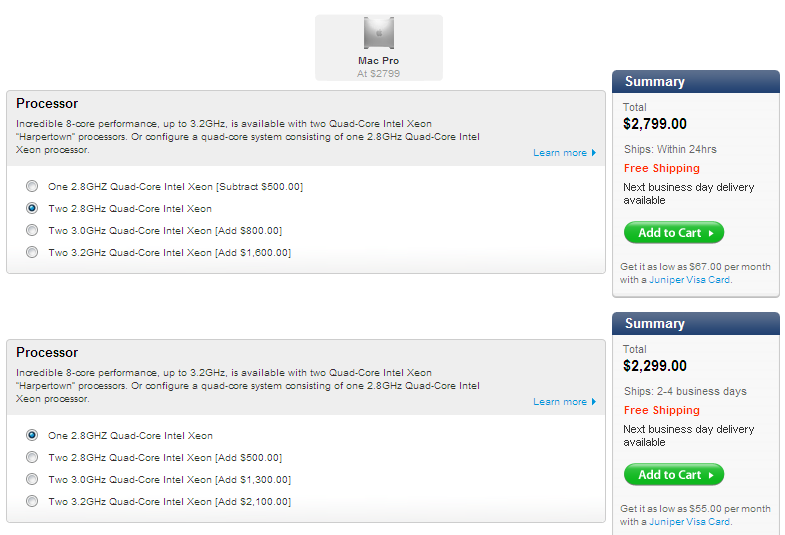Image resolution: width=785 pixels, height=535 pixels.
Task: Click Ships: Within 24hrs text
Action: [670, 149]
